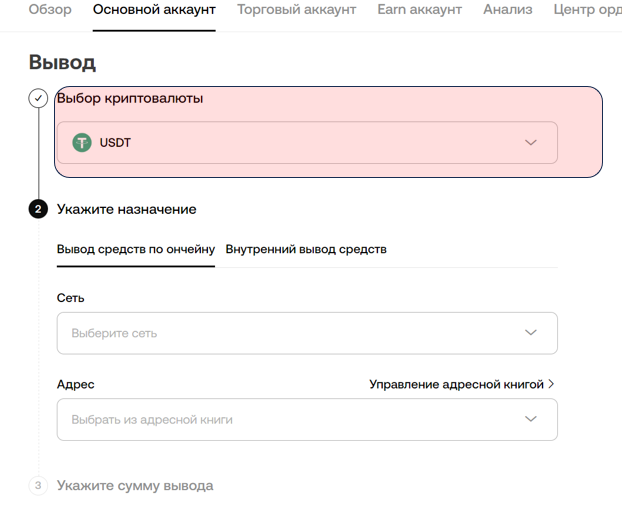Switch to Внутренний вывод средств tab
Viewport: 629px width, 513px height.
click(x=306, y=249)
